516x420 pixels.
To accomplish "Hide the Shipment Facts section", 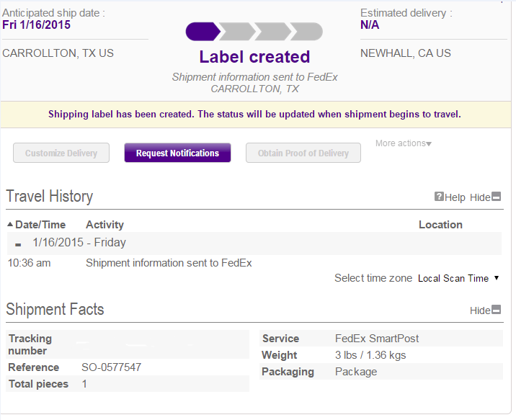I will coord(486,310).
